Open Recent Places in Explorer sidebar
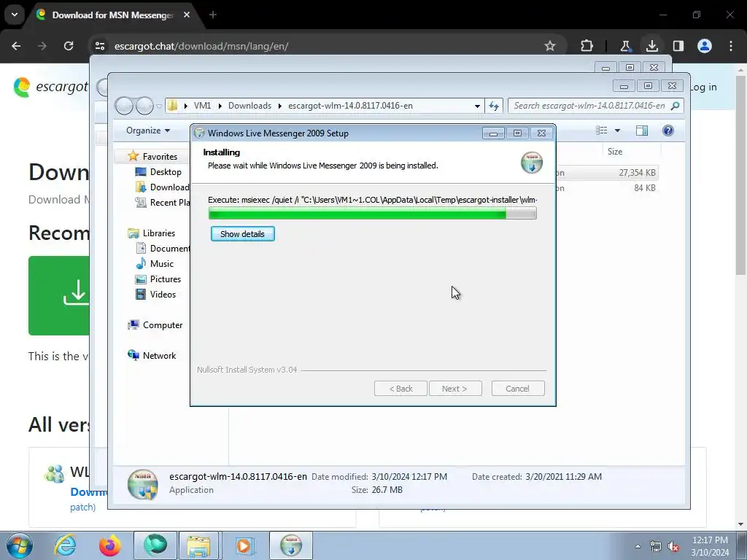This screenshot has height=560, width=747. [162, 203]
